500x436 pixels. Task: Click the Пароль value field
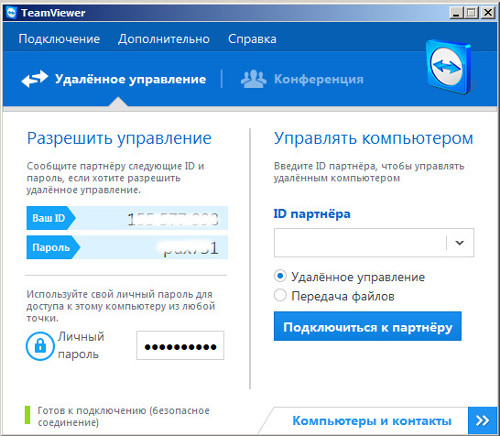tap(154, 247)
